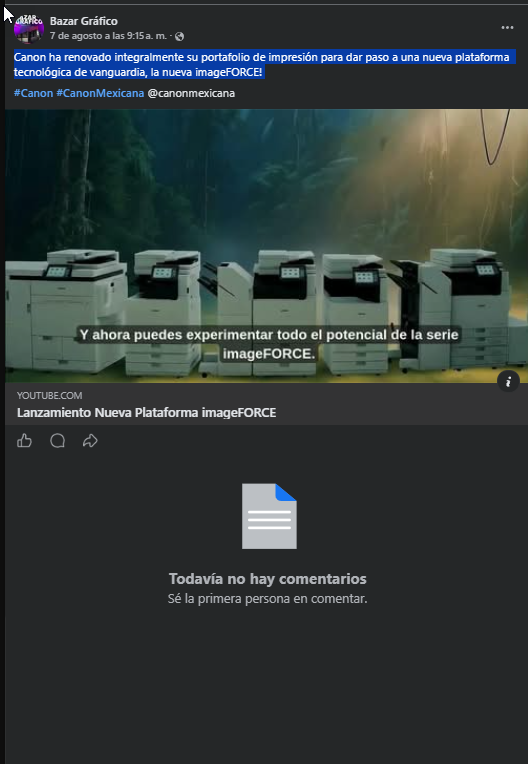Click the video subtitle caption text
Image resolution: width=528 pixels, height=764 pixels.
pos(269,344)
